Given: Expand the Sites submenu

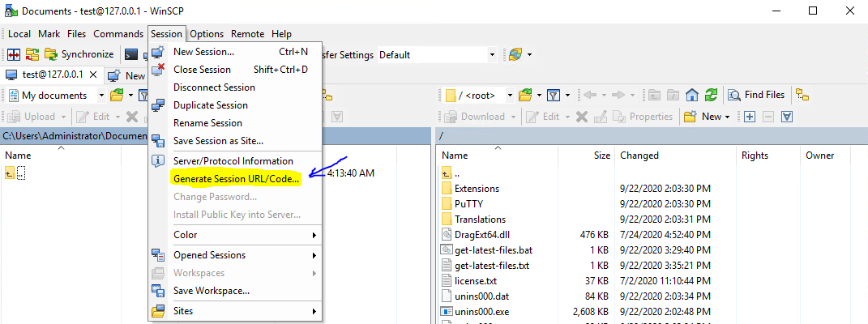Looking at the screenshot, I should coord(235,310).
